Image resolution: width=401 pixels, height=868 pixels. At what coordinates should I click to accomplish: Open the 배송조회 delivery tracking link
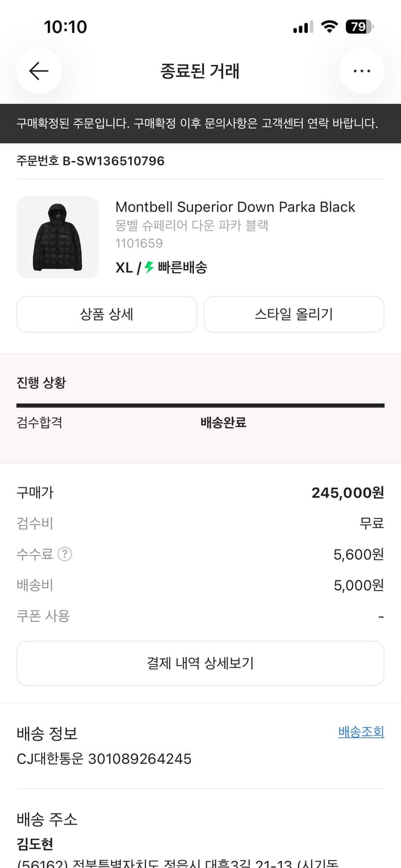tap(360, 731)
